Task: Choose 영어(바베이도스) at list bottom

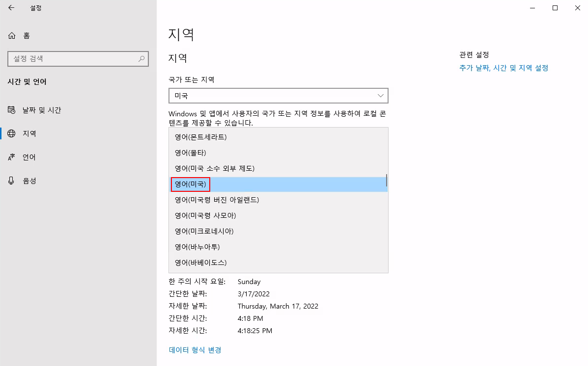Action: [x=198, y=262]
